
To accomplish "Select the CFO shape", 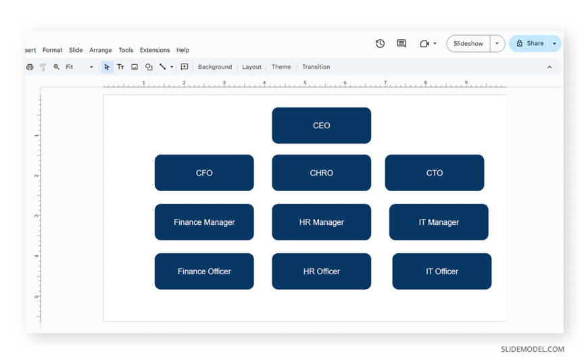I will coord(204,173).
